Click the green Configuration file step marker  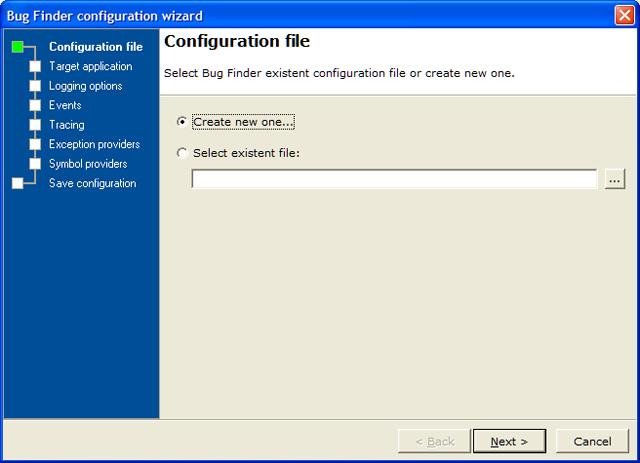pos(18,47)
